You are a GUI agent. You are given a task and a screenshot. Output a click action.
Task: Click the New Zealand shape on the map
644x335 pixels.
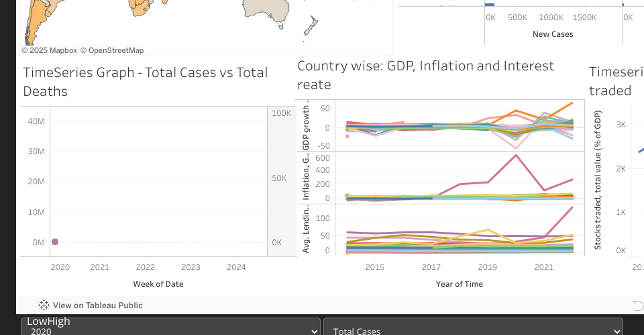[x=311, y=27]
